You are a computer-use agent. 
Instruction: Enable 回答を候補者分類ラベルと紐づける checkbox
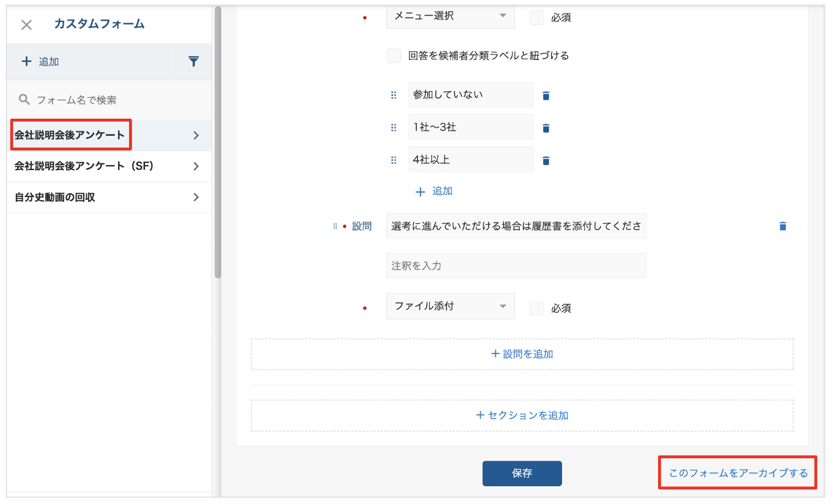pos(394,56)
